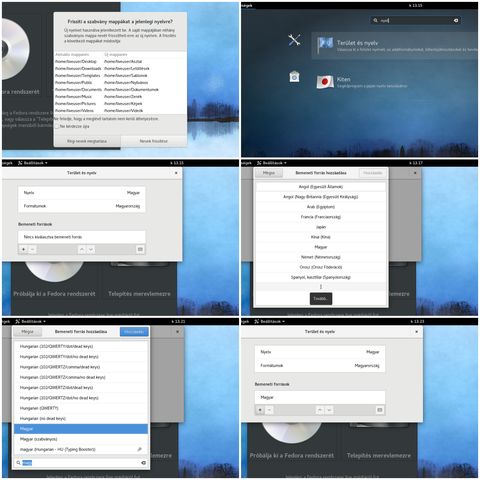Click the Activities overview search field
Image resolution: width=480 pixels, height=480 pixels.
(416, 20)
